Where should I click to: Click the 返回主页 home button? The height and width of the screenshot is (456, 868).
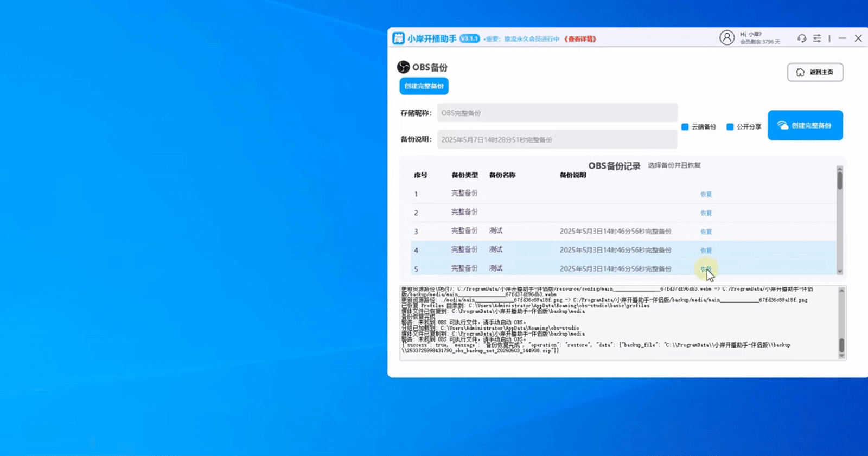[815, 72]
